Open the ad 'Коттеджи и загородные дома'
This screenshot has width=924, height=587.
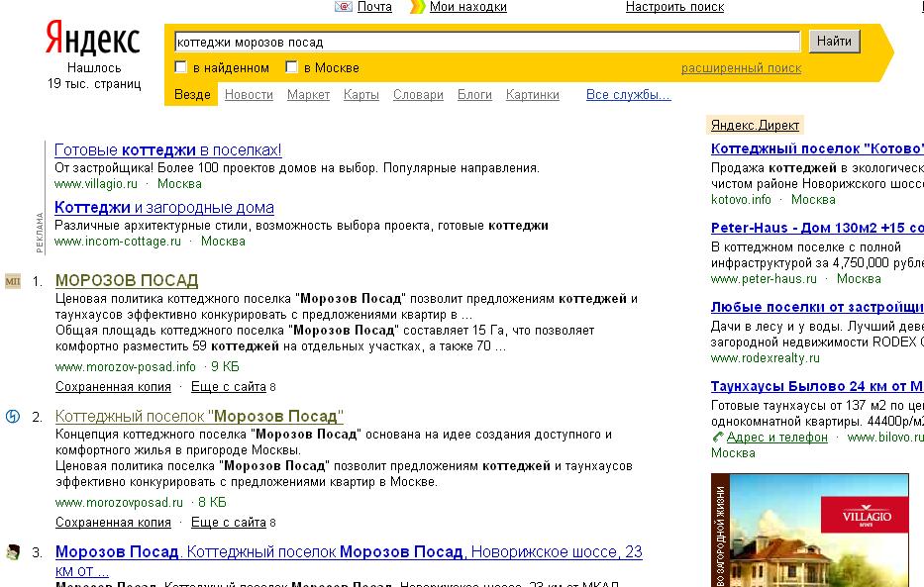pyautogui.click(x=163, y=208)
